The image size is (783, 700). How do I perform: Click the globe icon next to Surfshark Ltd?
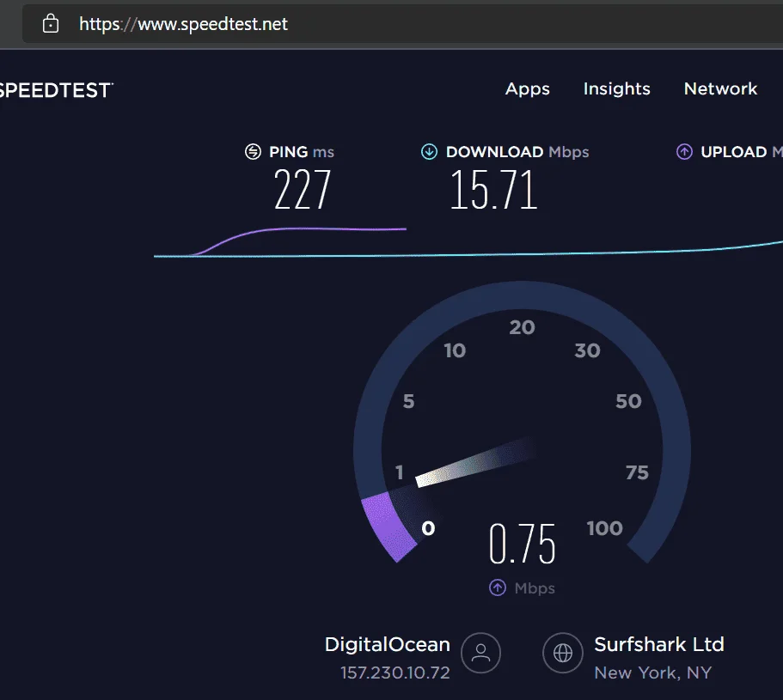(x=563, y=653)
